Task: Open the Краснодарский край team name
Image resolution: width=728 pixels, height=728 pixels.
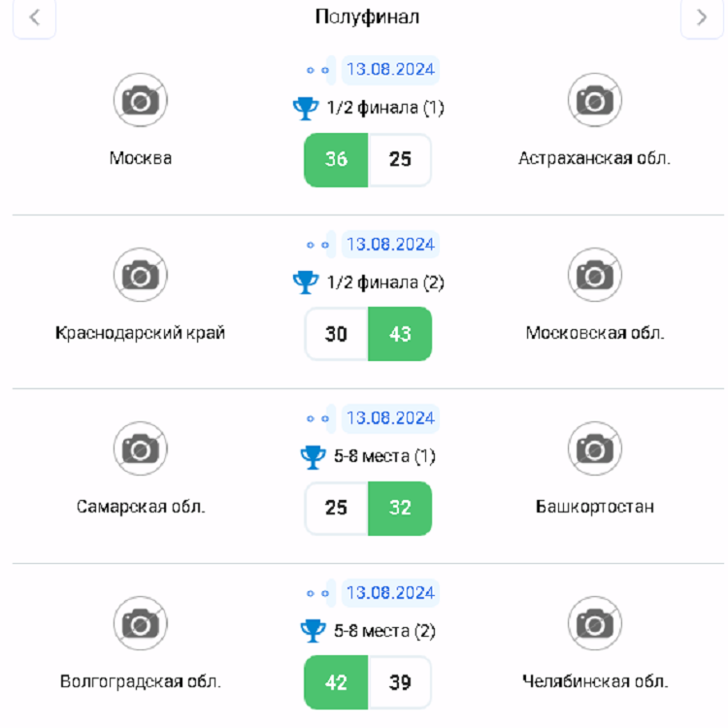Action: coord(141,333)
